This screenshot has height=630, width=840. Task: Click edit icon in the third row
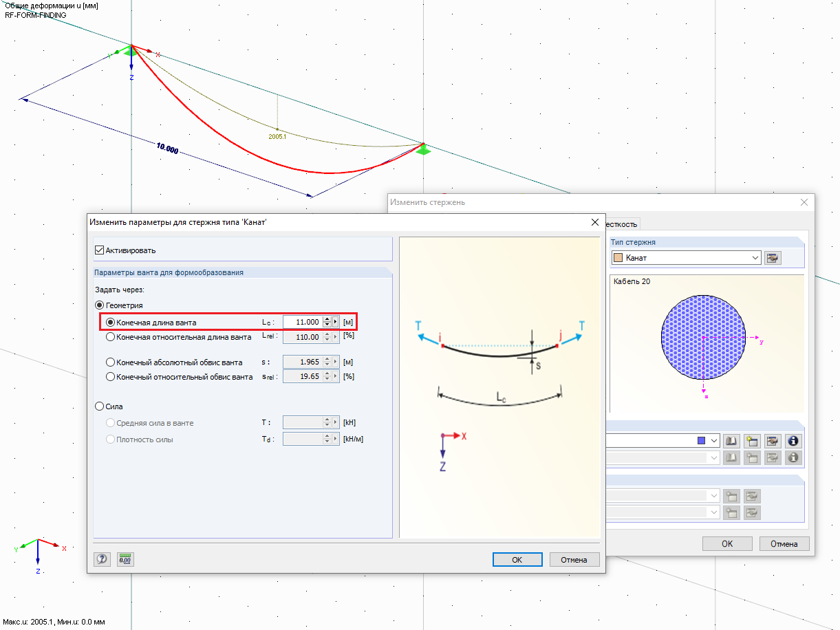(752, 496)
